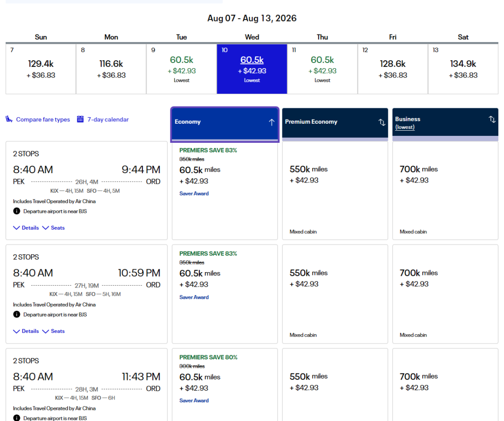Select the Premium Economy column tab
This screenshot has width=504, height=421.
327,122
